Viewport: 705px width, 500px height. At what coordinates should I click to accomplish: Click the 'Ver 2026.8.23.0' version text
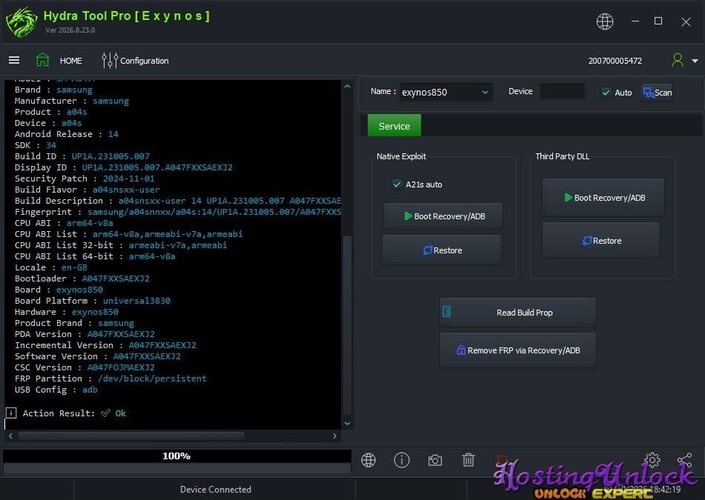pyautogui.click(x=70, y=30)
